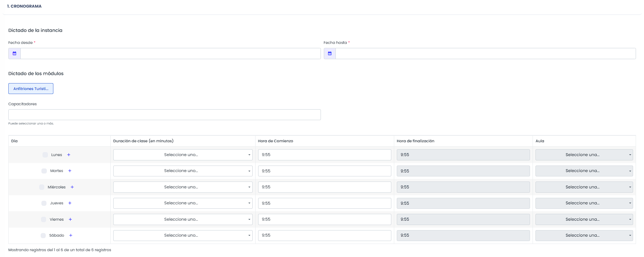Open the Duración de clase dropdown for Miércoles
Image resolution: width=644 pixels, height=257 pixels.
coord(183,187)
